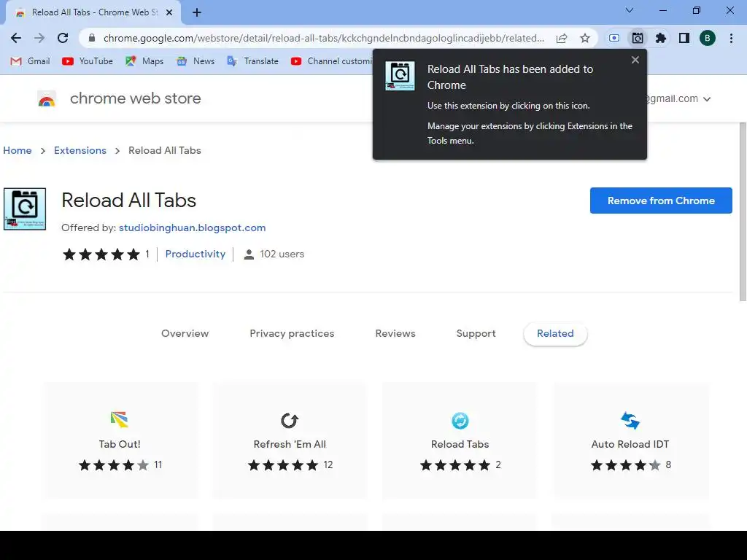Select the Related tab
Viewport: 747px width, 560px height.
[x=555, y=334]
